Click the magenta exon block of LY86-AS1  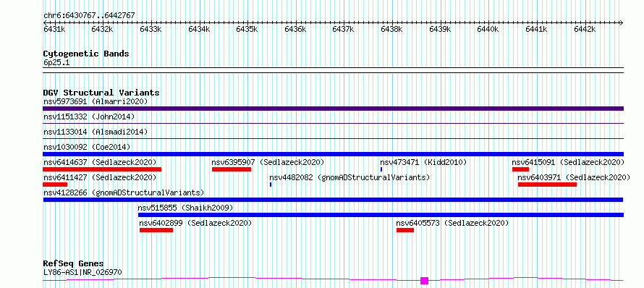(x=424, y=281)
